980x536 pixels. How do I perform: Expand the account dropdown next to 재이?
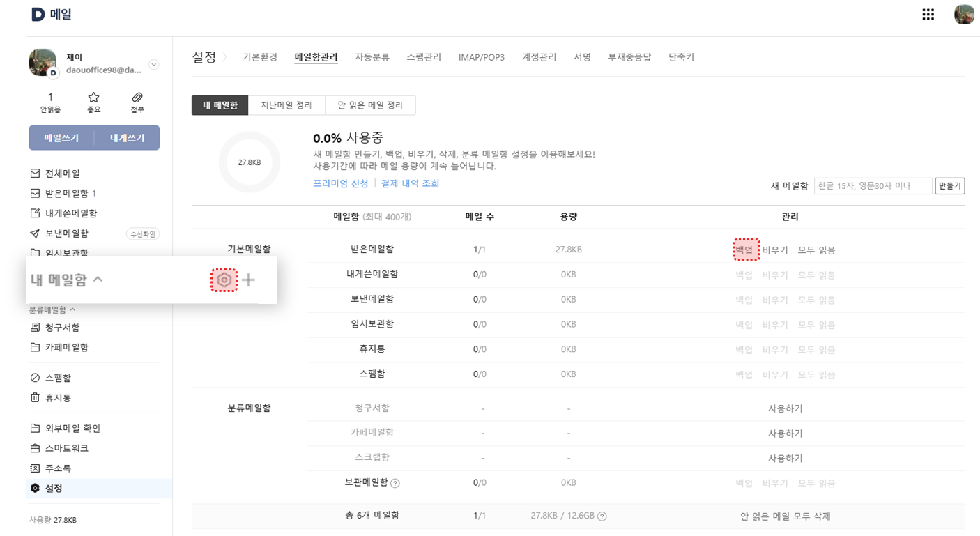154,65
